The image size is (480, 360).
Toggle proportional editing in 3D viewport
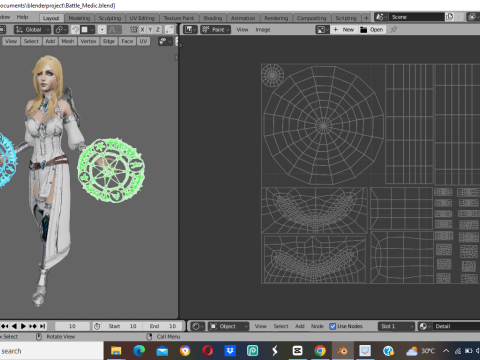point(102,30)
